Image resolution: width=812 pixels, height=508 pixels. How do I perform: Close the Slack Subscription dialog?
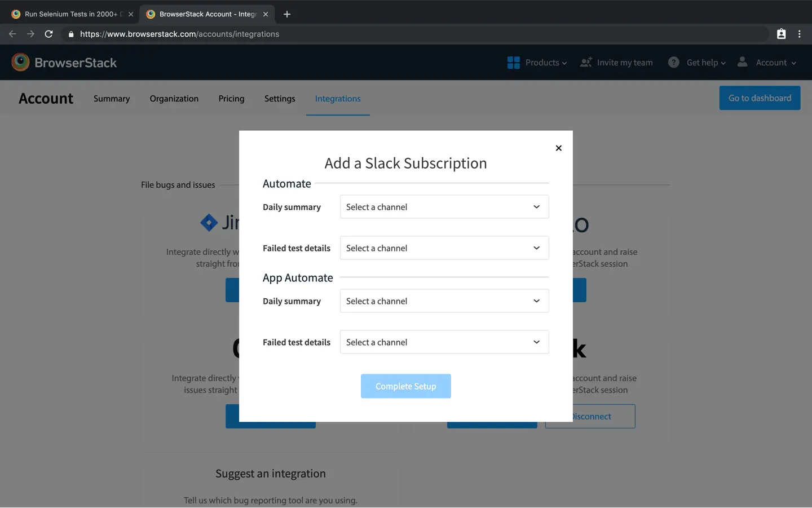(x=558, y=148)
